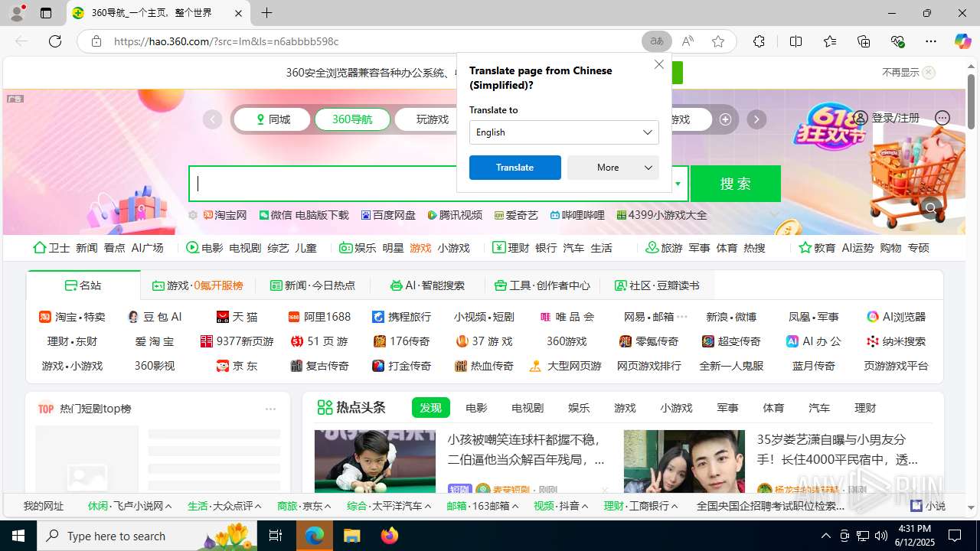The image size is (980, 551).
Task: Open the Copilot icon
Action: pos(963,41)
